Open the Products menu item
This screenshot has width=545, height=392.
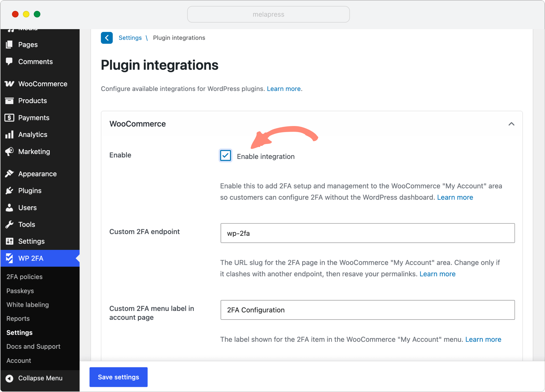click(40, 101)
